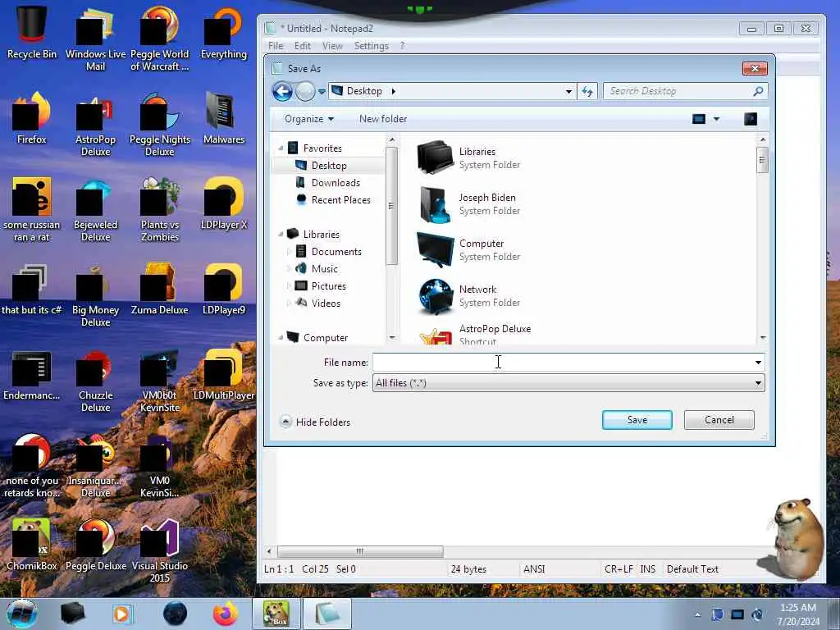This screenshot has width=840, height=630.
Task: Select Recent Places in navigation pane
Action: [340, 200]
